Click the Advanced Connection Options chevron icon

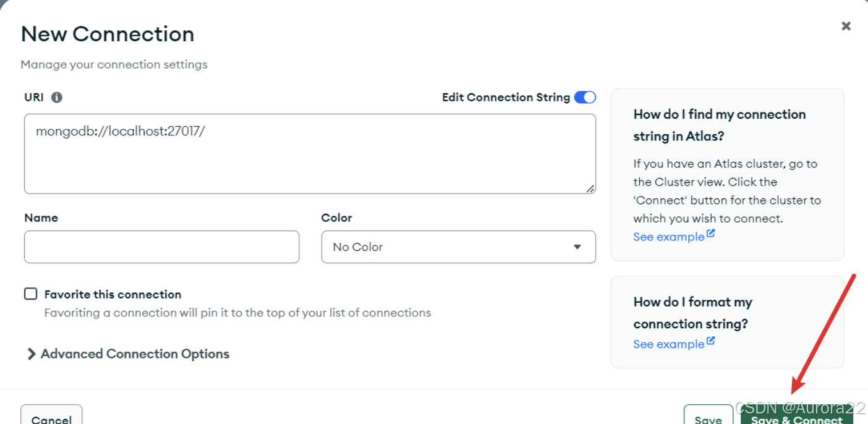click(31, 354)
